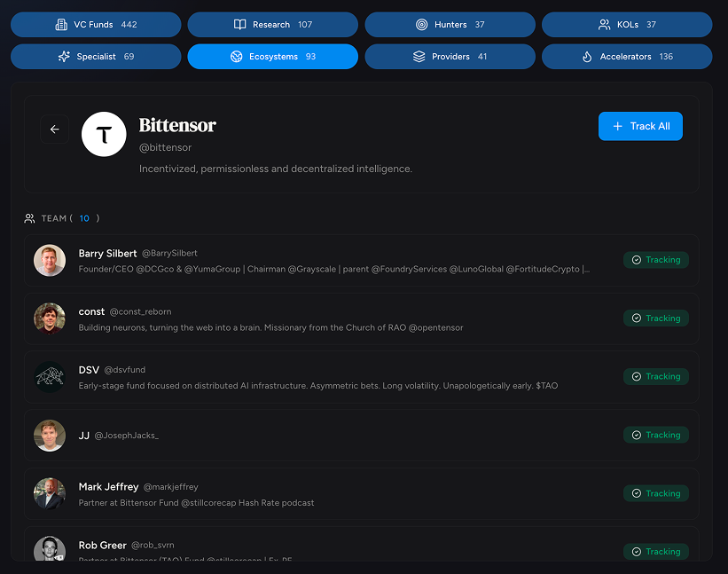This screenshot has height=574, width=728.
Task: Click the const name
Action: tap(91, 311)
